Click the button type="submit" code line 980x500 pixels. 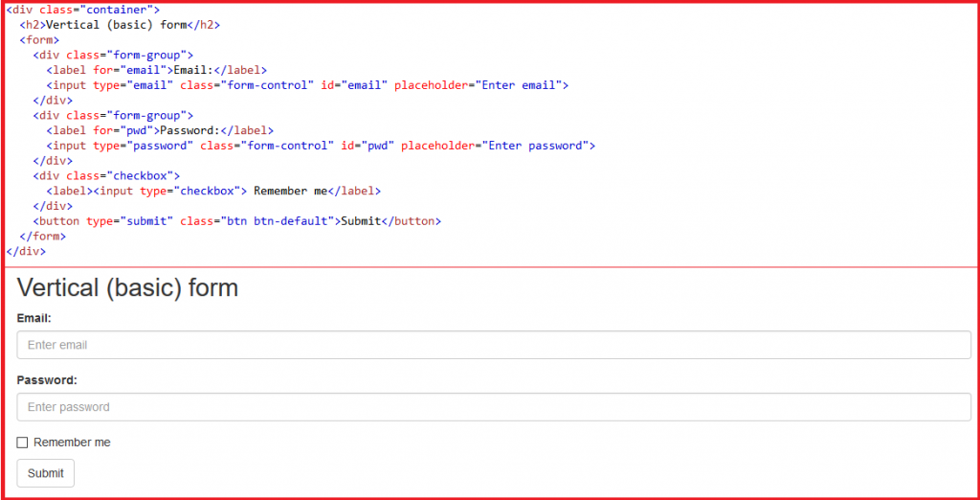pos(237,221)
